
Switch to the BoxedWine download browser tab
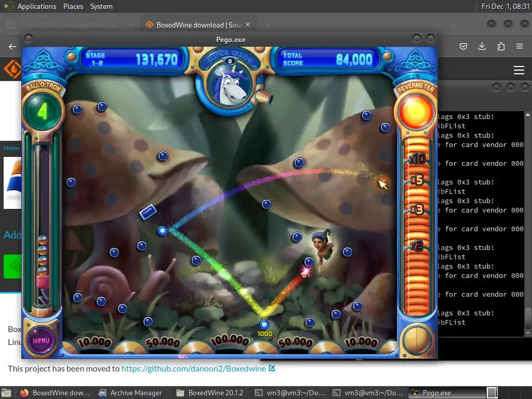click(x=198, y=25)
